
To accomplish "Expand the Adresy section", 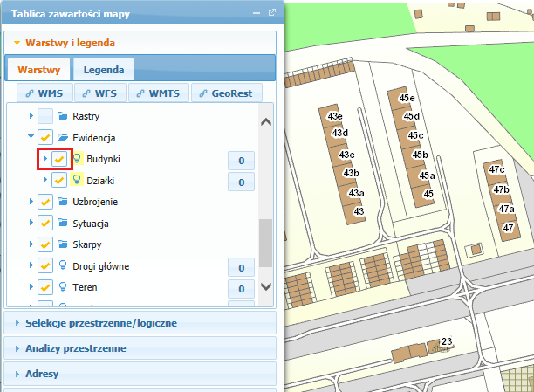I will pyautogui.click(x=140, y=374).
